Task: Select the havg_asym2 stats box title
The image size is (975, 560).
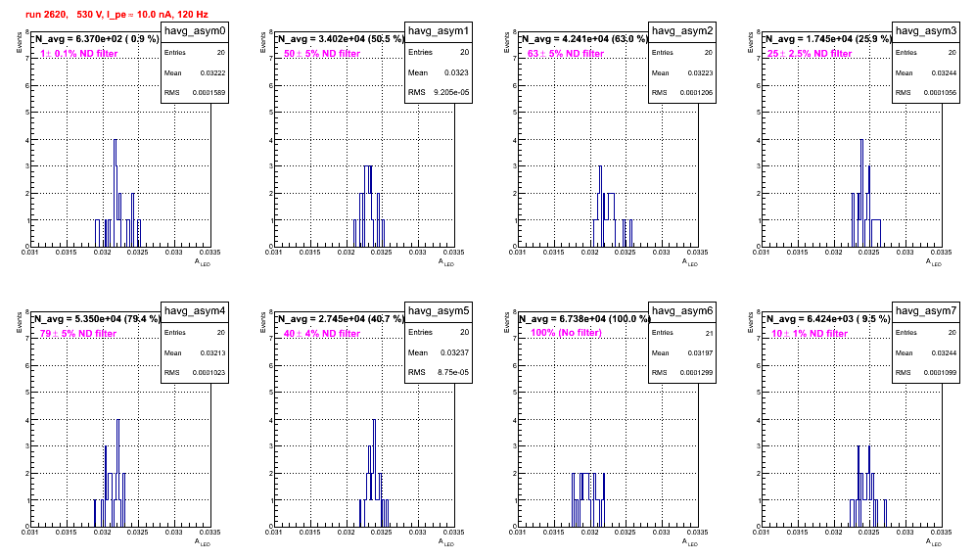Action: (x=682, y=31)
